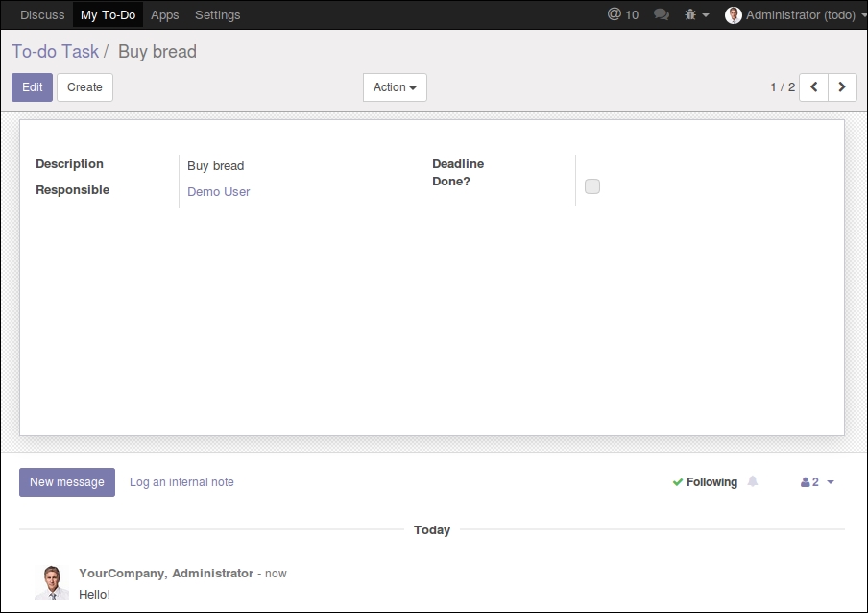
Task: Toggle the Done? checkbox
Action: click(x=592, y=186)
